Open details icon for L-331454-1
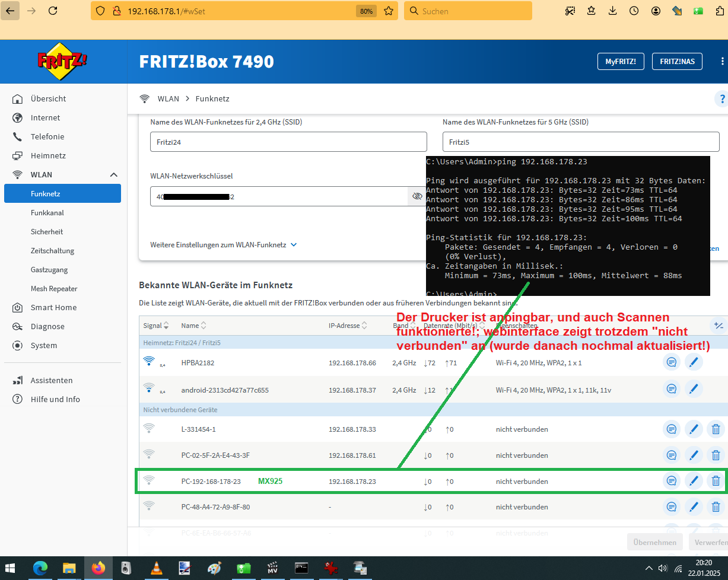Screen dimensions: 728x580 tap(671, 429)
